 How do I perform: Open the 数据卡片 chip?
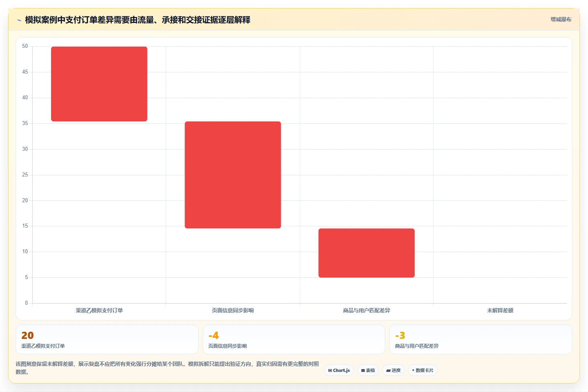tap(423, 370)
